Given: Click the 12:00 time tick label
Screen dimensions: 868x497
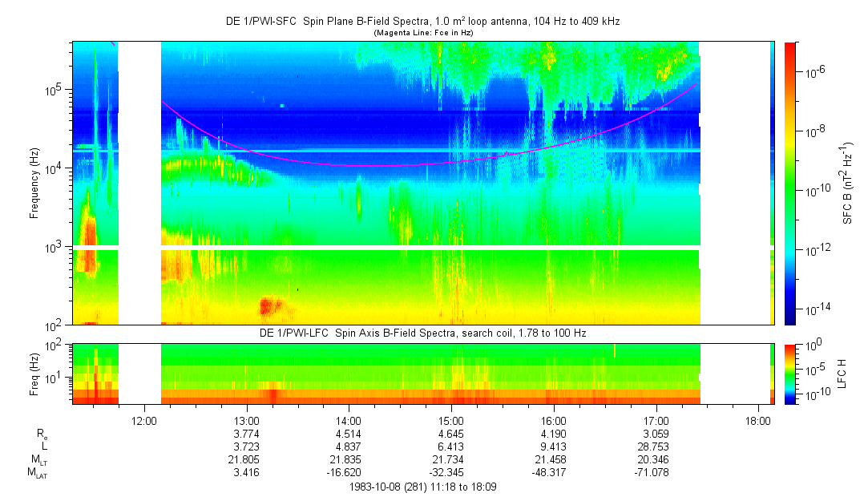Looking at the screenshot, I should (144, 421).
